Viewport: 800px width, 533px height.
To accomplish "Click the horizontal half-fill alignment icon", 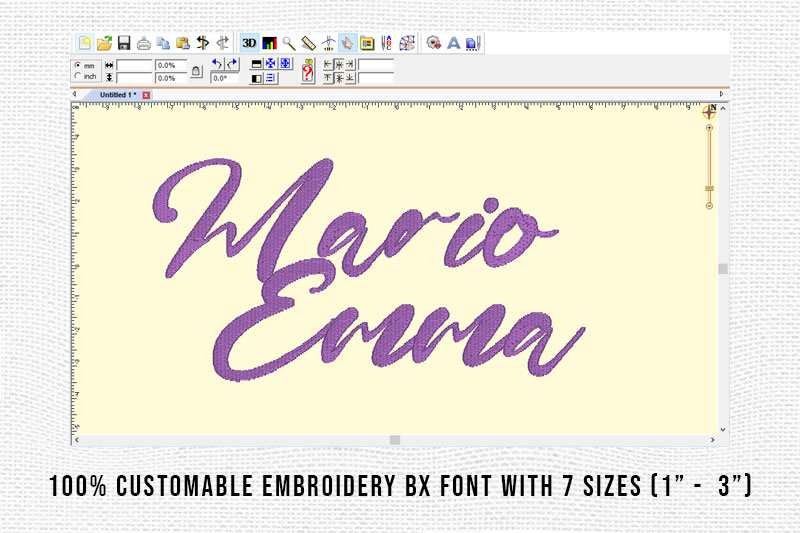I will [257, 64].
